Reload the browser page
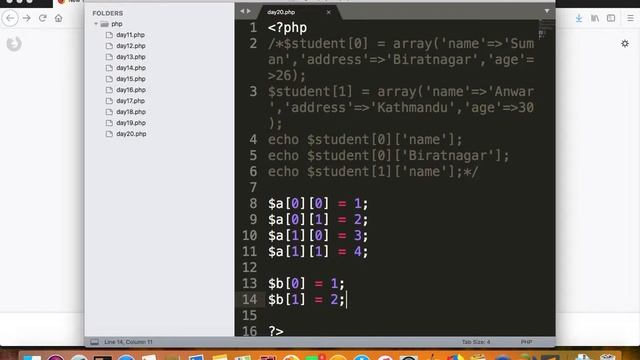The width and height of the screenshot is (640, 360). click(x=42, y=18)
